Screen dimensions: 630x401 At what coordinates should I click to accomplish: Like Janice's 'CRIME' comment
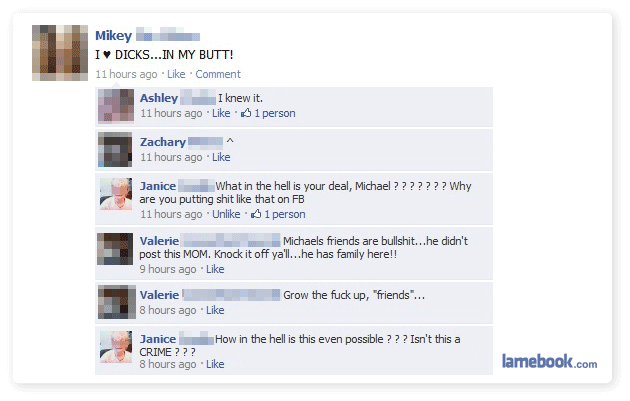[x=215, y=364]
